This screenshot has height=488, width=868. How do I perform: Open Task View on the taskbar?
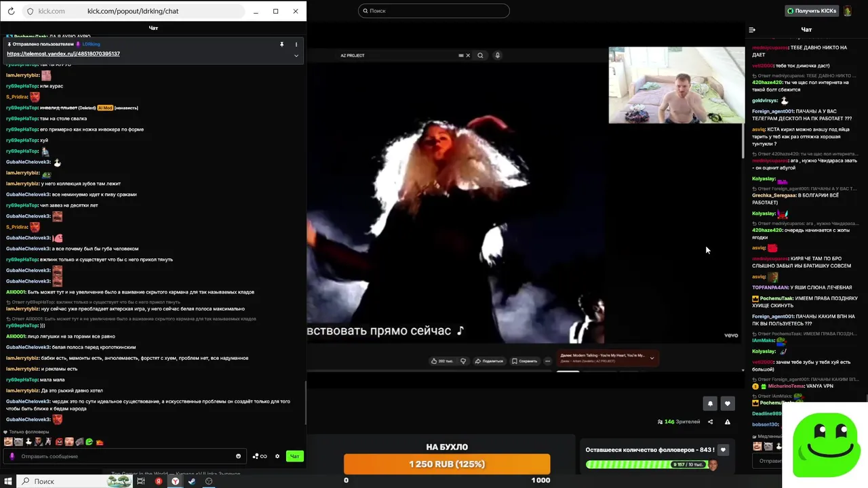(141, 481)
